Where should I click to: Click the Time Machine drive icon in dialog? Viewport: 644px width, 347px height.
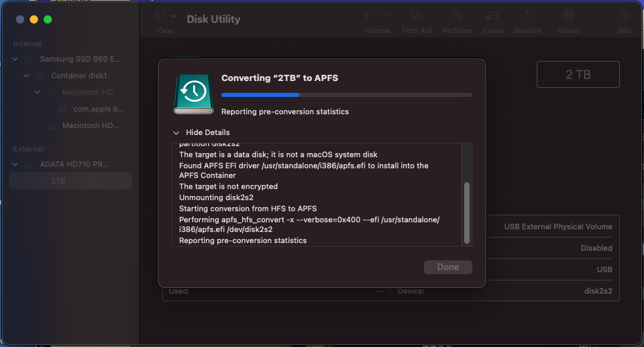click(x=194, y=94)
